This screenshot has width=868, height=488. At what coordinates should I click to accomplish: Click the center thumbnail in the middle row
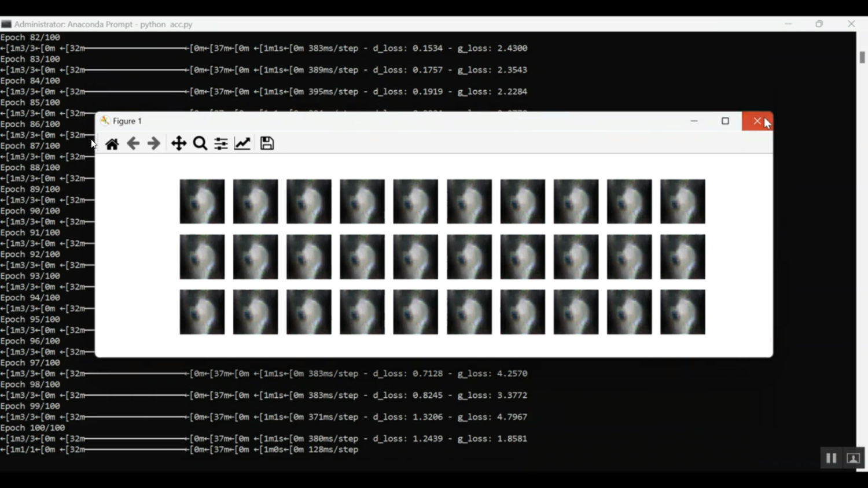click(415, 256)
